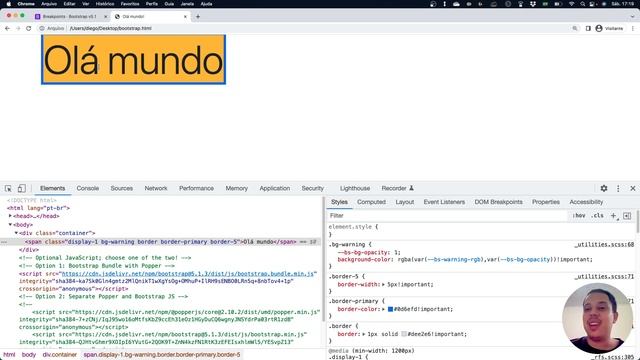
Task: Select the div.container breadcrumb item
Action: click(60, 355)
